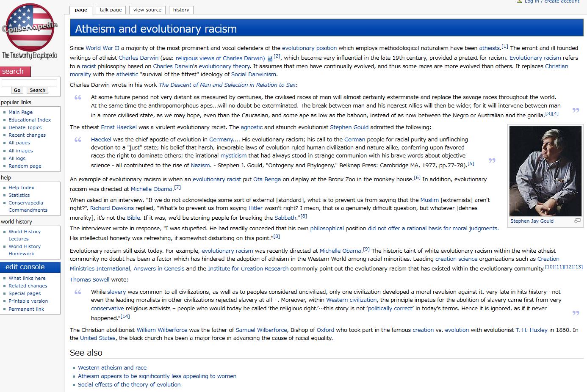Open Debate Topics in the sidebar
The image size is (587, 392).
(25, 127)
